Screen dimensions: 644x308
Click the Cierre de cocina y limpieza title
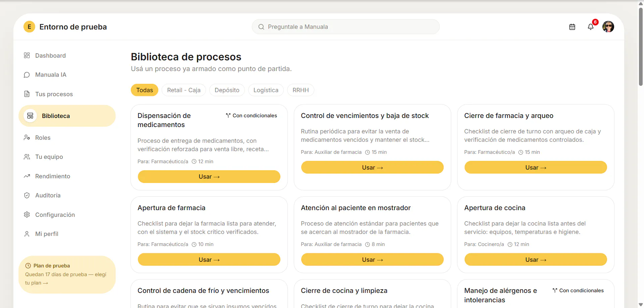coord(344,291)
